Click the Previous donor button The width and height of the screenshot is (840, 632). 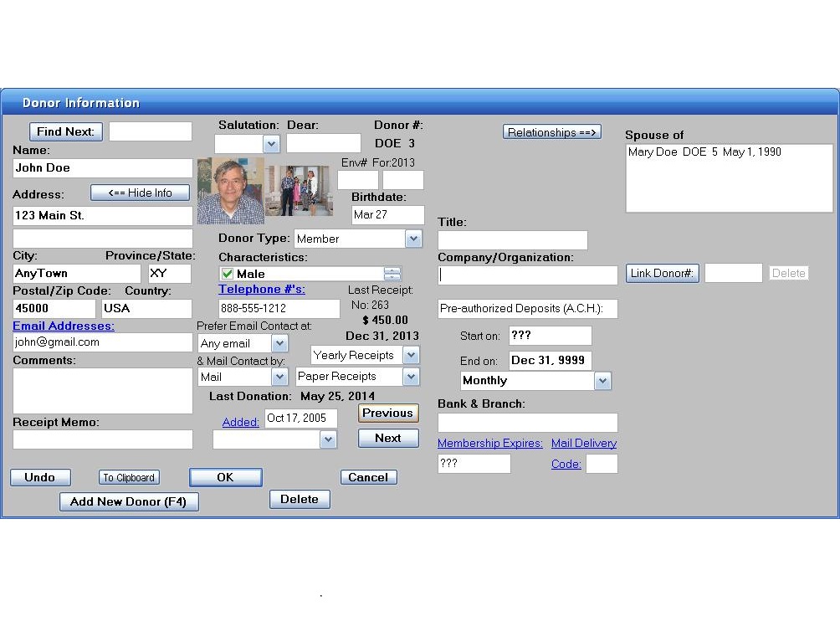(x=388, y=413)
